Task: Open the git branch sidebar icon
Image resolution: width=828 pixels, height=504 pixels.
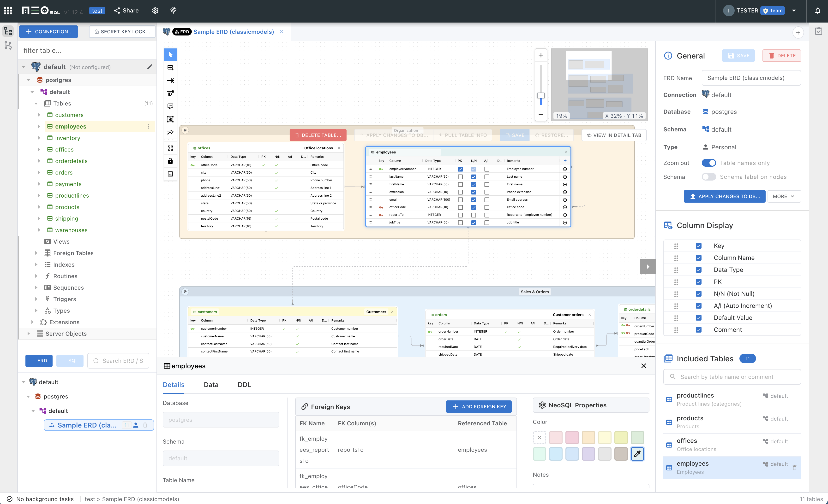Action: 8,45
